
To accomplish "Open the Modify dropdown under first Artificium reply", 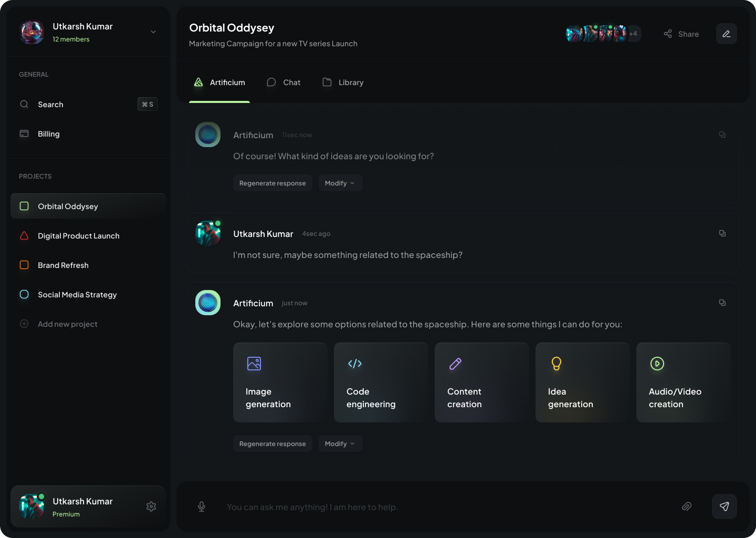I will pos(340,183).
